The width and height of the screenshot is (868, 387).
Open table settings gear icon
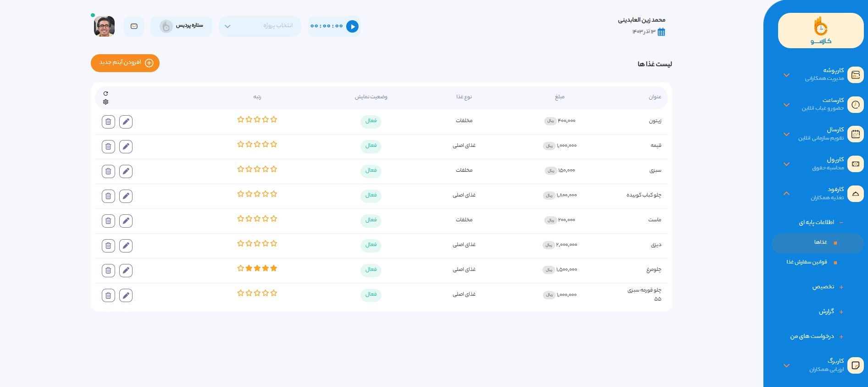[x=105, y=102]
